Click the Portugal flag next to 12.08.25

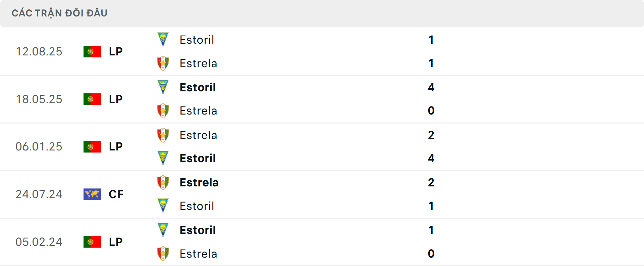tap(92, 51)
